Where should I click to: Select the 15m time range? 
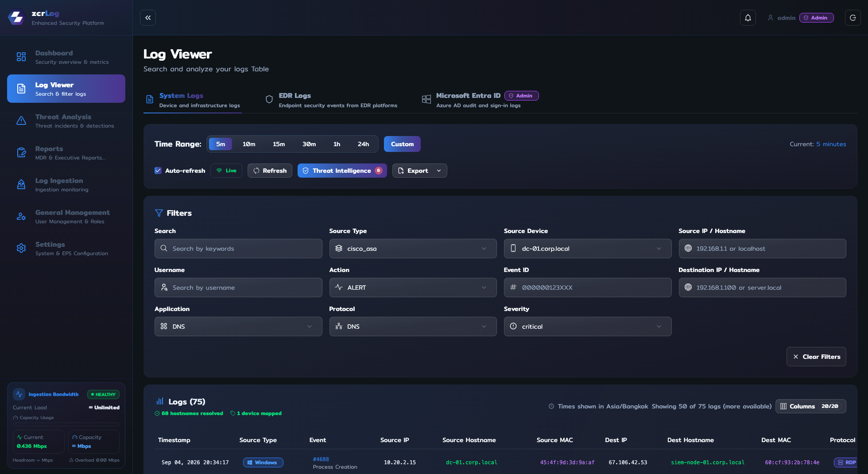click(279, 144)
